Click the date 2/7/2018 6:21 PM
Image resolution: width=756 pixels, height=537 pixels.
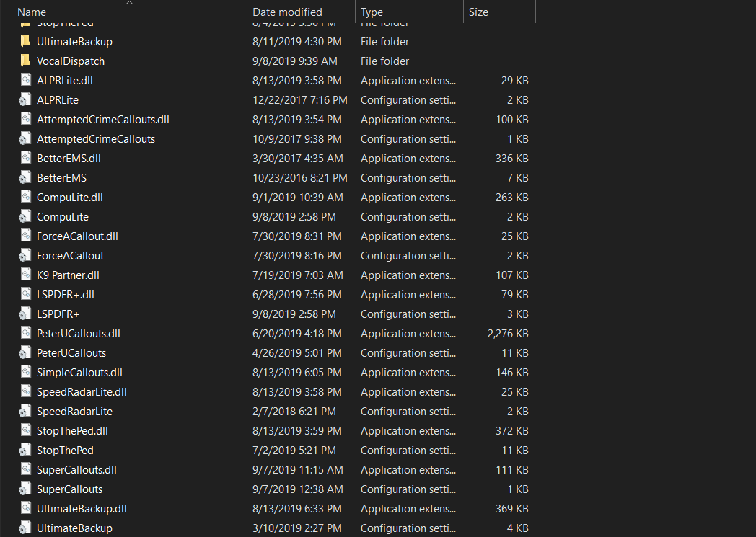(x=294, y=412)
